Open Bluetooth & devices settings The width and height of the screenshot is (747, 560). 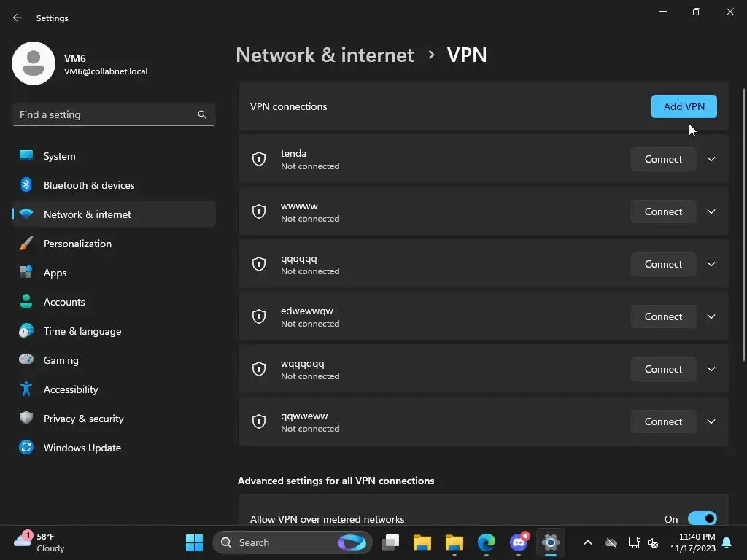89,185
